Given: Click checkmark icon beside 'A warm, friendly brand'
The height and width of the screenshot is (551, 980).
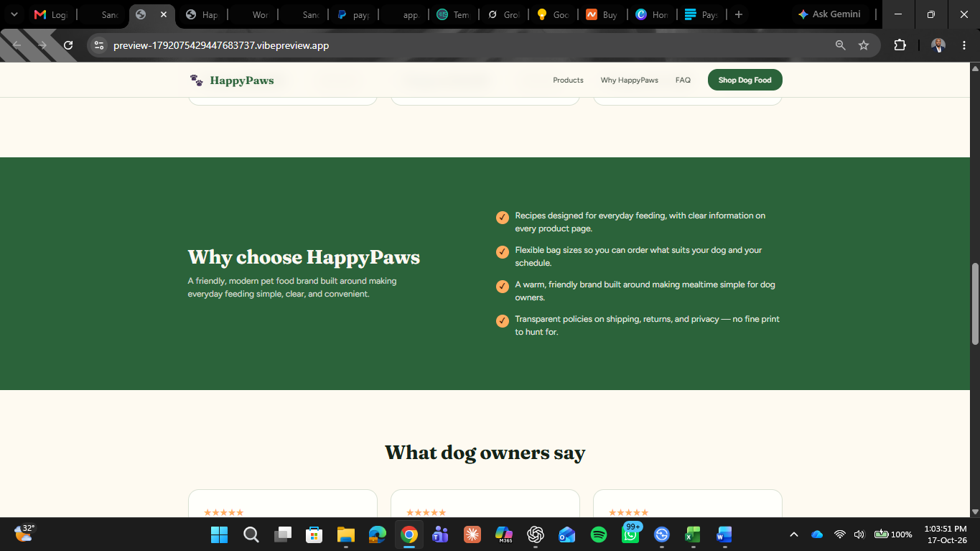Looking at the screenshot, I should click(503, 286).
